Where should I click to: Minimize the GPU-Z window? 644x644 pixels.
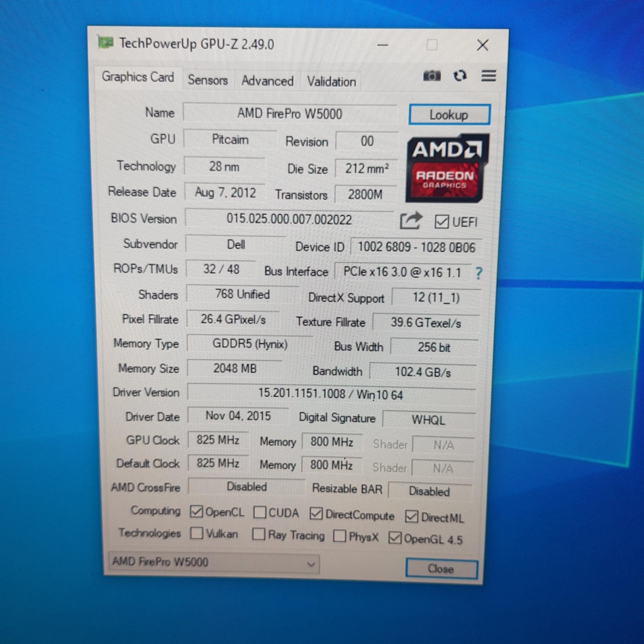coord(383,45)
